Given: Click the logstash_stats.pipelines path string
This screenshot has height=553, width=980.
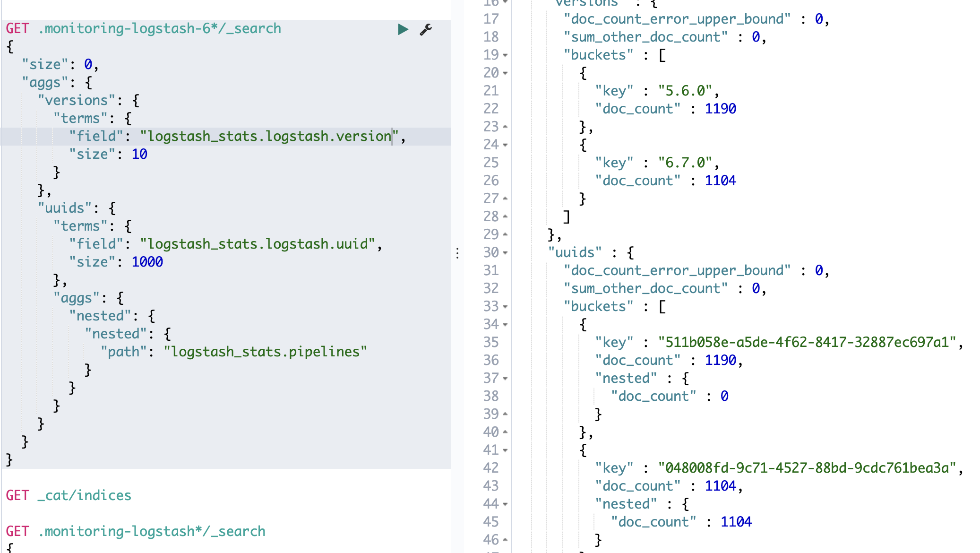Looking at the screenshot, I should (x=265, y=352).
